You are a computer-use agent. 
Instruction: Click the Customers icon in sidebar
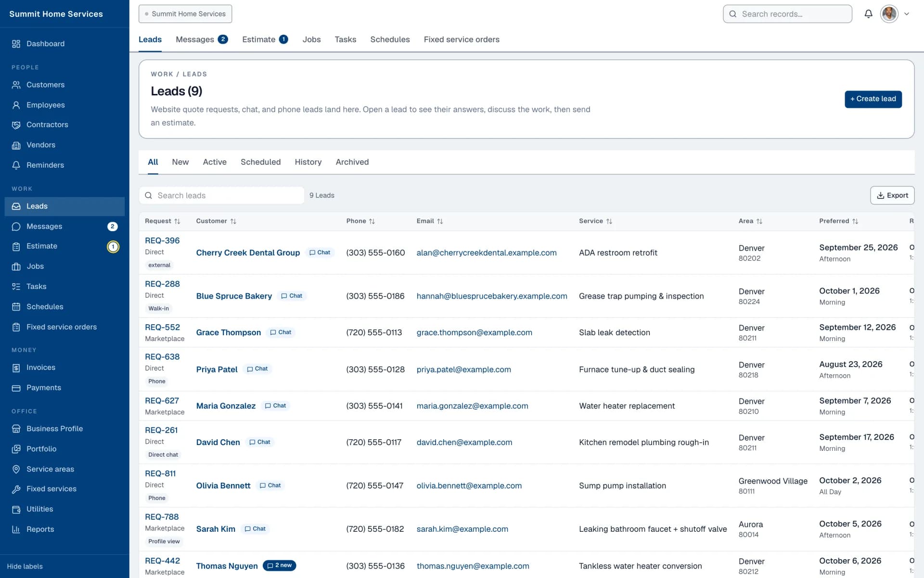(x=16, y=85)
